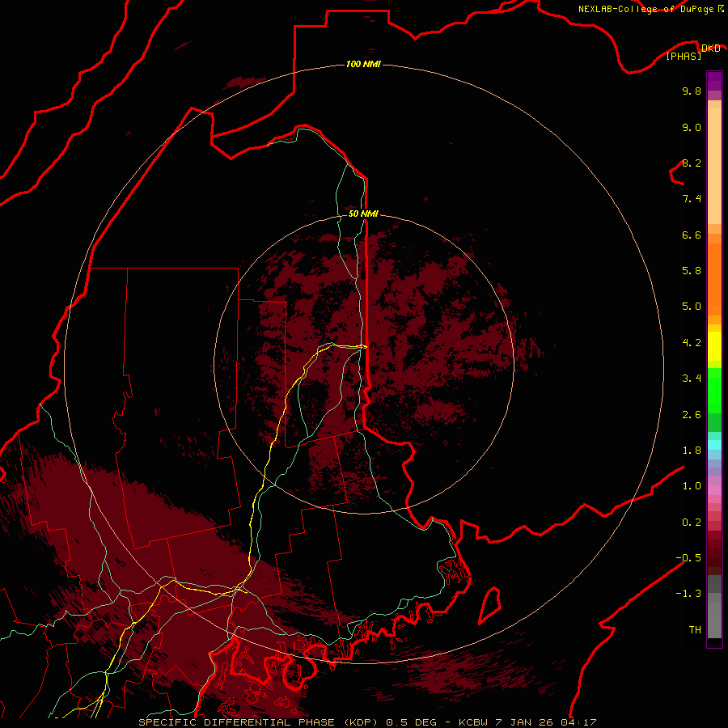
Task: Click the 9.0 value on color scale
Action: click(x=692, y=127)
